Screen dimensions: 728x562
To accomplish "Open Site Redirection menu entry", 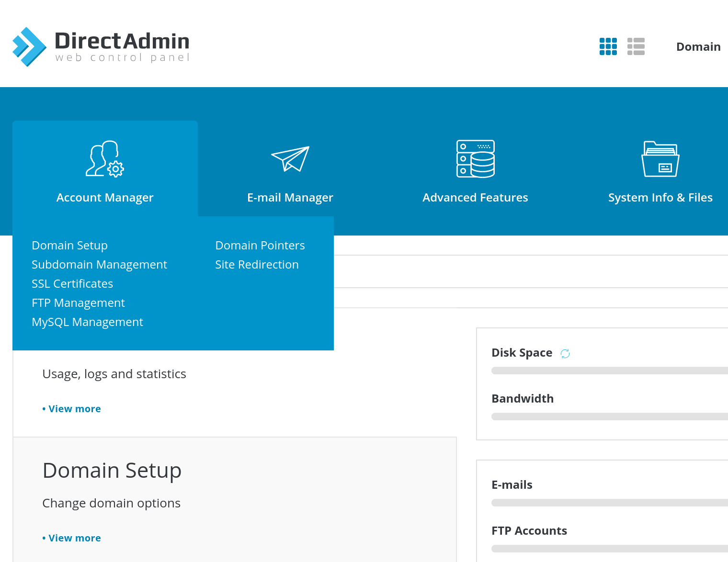I will (x=257, y=265).
